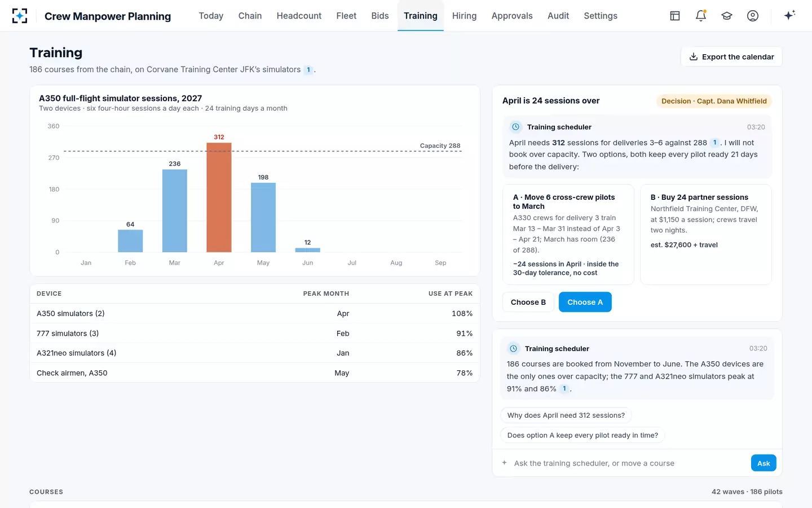Export the calendar
Image resolution: width=812 pixels, height=508 pixels.
pos(732,56)
